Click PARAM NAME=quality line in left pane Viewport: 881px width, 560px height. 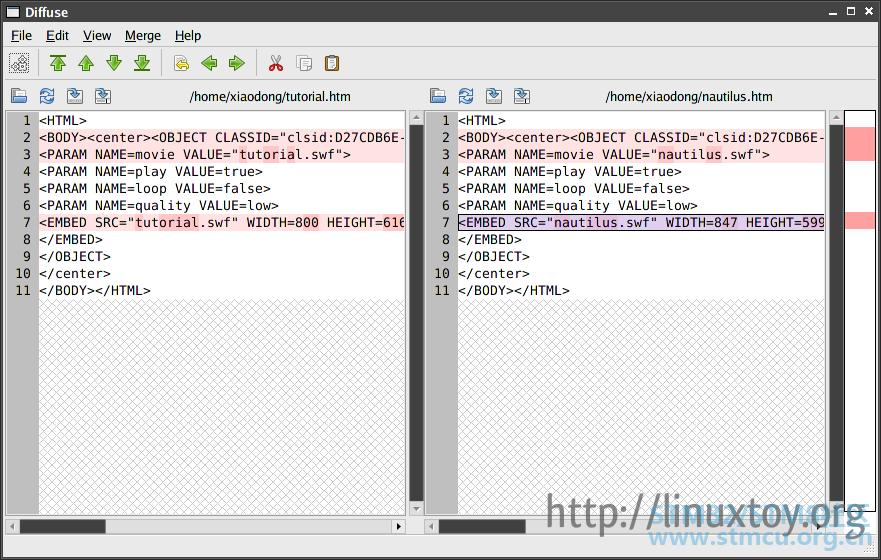pos(222,206)
